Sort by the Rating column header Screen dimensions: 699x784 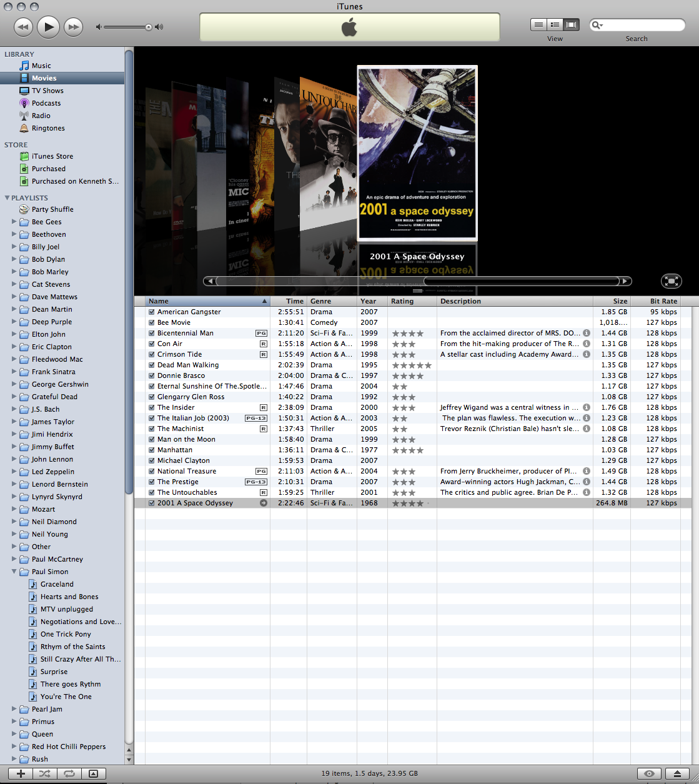tap(412, 301)
